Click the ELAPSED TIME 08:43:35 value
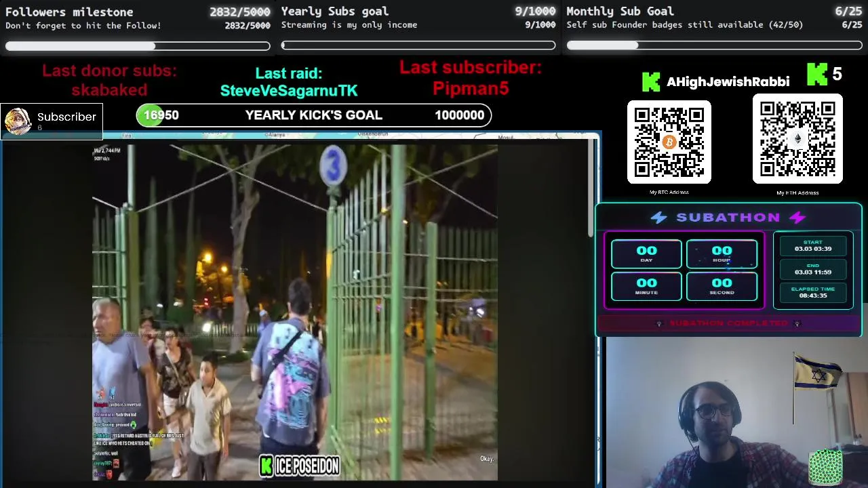The width and height of the screenshot is (868, 488). coord(813,296)
